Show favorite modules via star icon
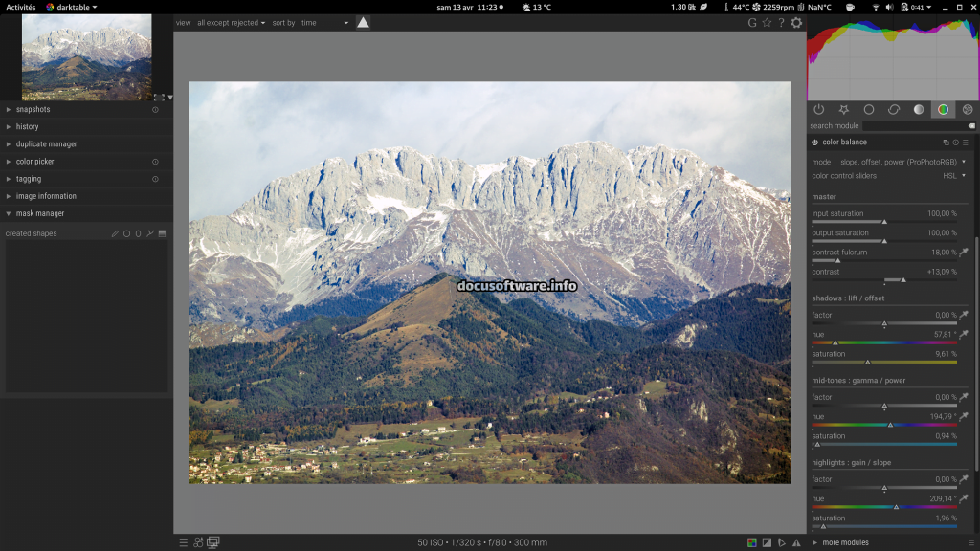Viewport: 980px width, 551px height. coord(843,110)
